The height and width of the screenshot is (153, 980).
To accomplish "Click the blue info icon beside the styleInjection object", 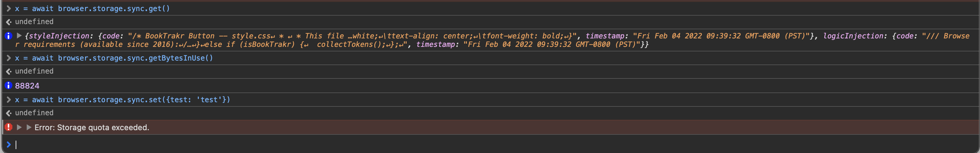I will pyautogui.click(x=8, y=36).
